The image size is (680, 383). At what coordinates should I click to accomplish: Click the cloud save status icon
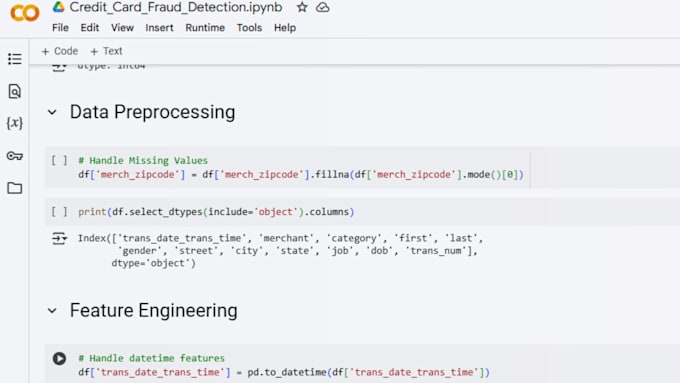[322, 7]
